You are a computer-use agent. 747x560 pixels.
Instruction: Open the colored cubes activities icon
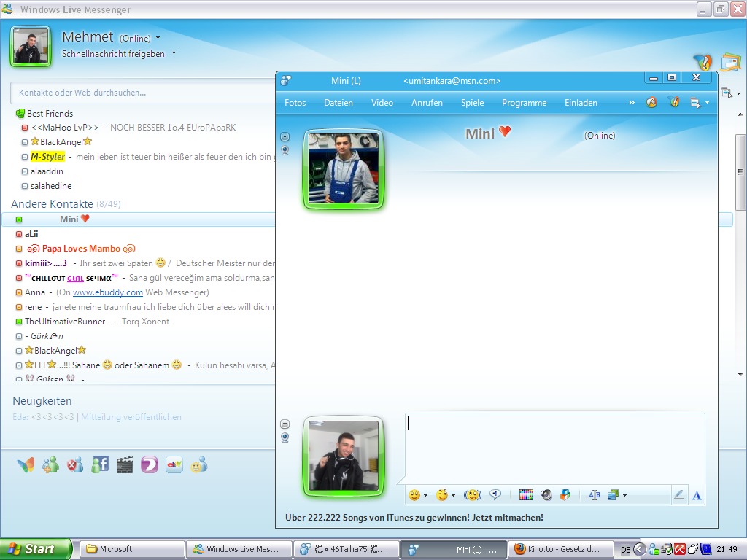[565, 495]
